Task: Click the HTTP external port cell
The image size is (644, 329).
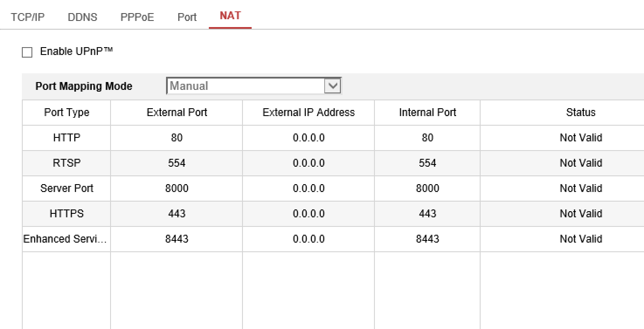Action: [x=177, y=138]
